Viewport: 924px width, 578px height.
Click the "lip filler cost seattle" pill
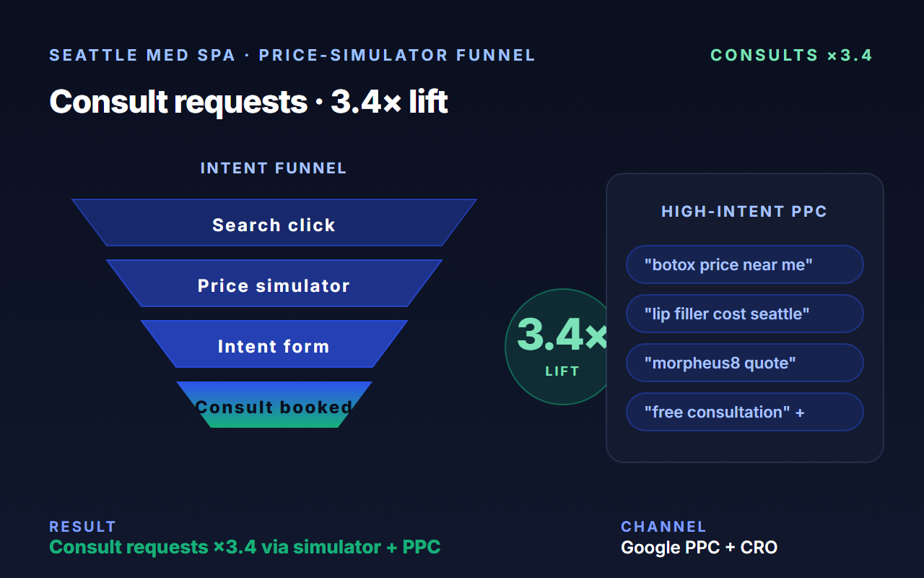point(745,314)
